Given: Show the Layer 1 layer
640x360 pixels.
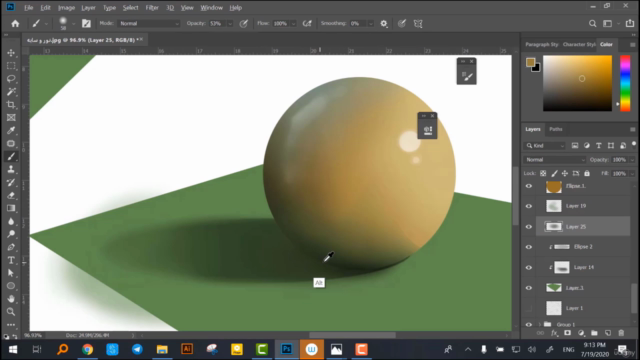Looking at the screenshot, I should (529, 308).
